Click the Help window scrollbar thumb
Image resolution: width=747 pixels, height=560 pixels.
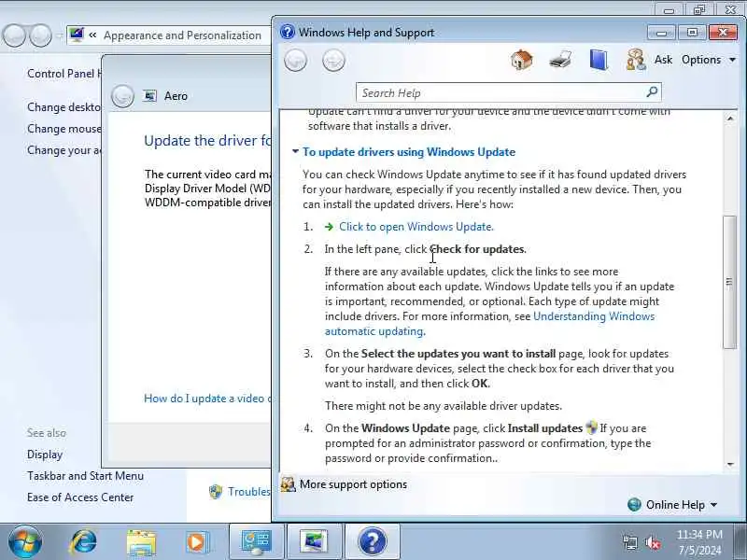pos(729,282)
